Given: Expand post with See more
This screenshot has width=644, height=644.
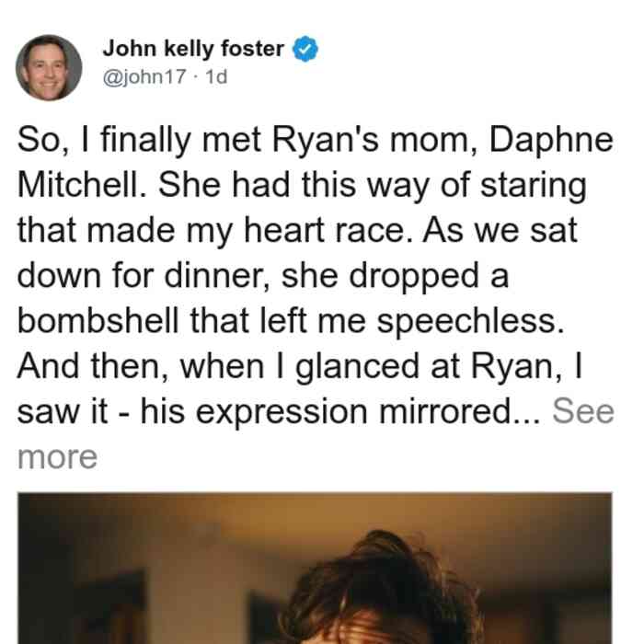Looking at the screenshot, I should [583, 410].
